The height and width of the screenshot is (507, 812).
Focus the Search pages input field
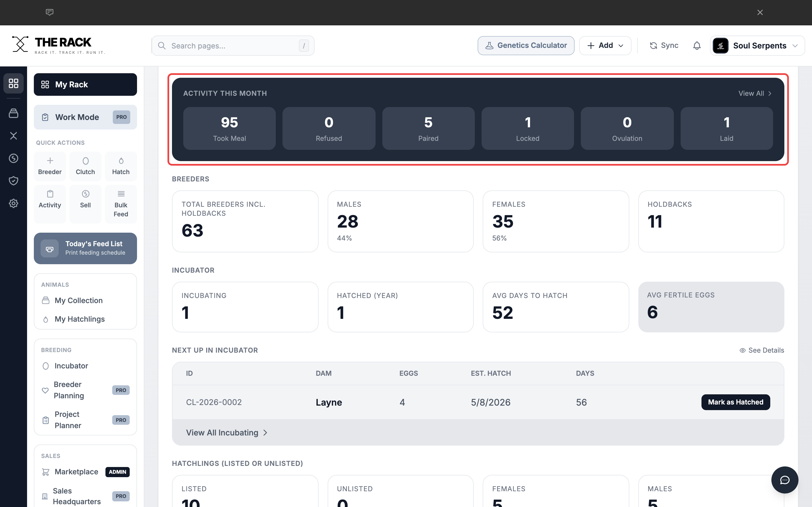tap(233, 46)
